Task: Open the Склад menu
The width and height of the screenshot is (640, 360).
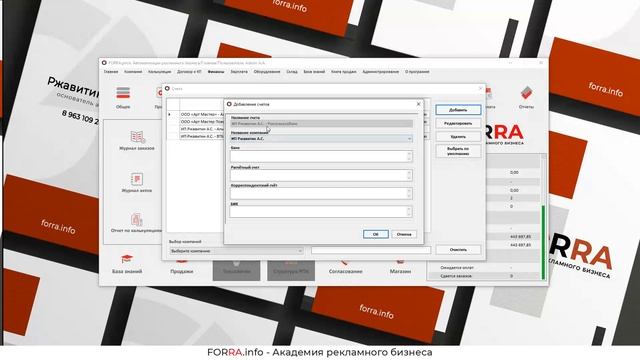Action: [292, 72]
